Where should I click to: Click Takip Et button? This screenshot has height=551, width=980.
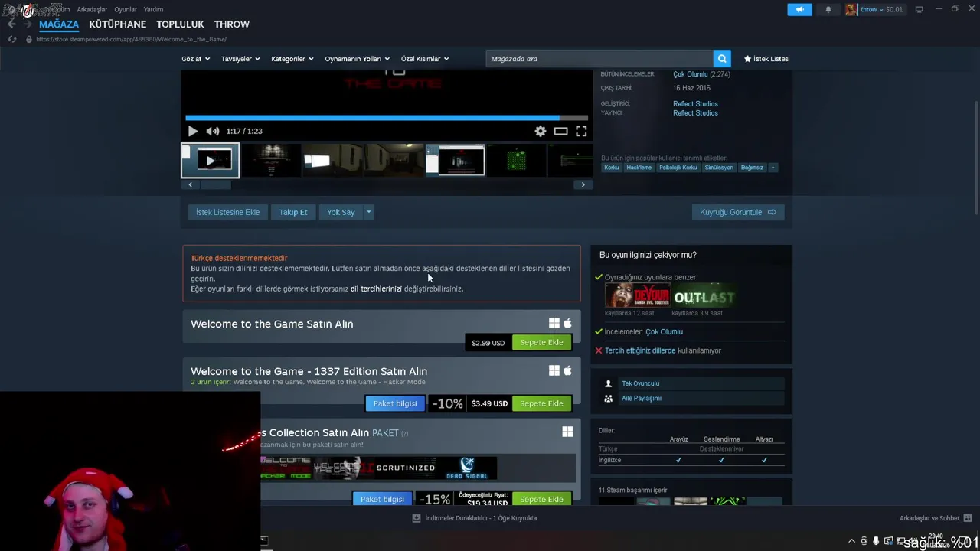[x=293, y=212]
